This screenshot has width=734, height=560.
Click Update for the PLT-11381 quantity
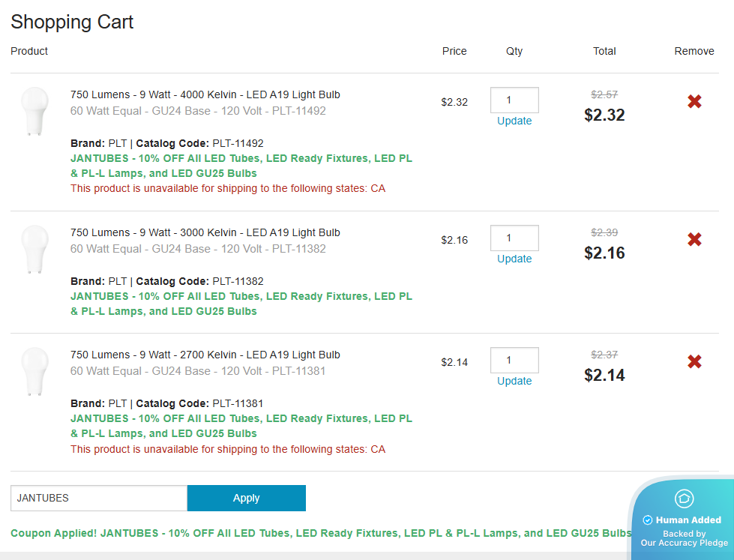point(514,382)
